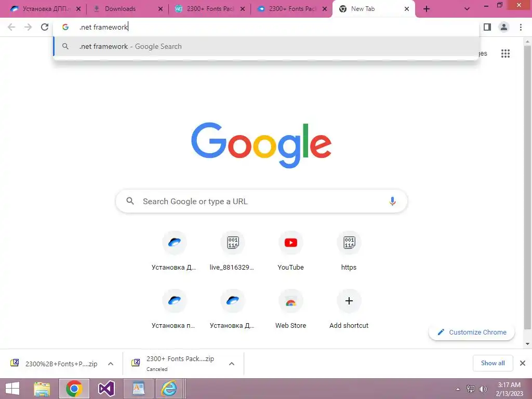Click the browser forward arrow
The width and height of the screenshot is (532, 399).
click(28, 27)
